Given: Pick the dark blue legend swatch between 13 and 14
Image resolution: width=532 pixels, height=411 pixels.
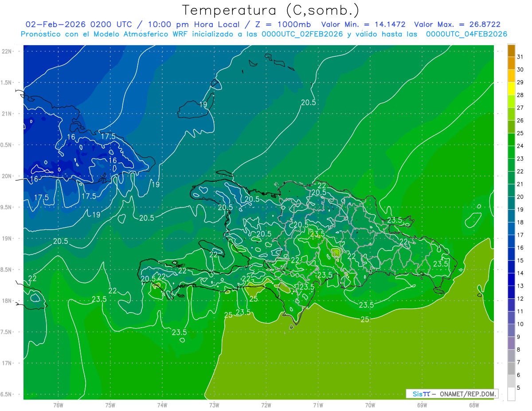Looking at the screenshot, I should 511,279.
